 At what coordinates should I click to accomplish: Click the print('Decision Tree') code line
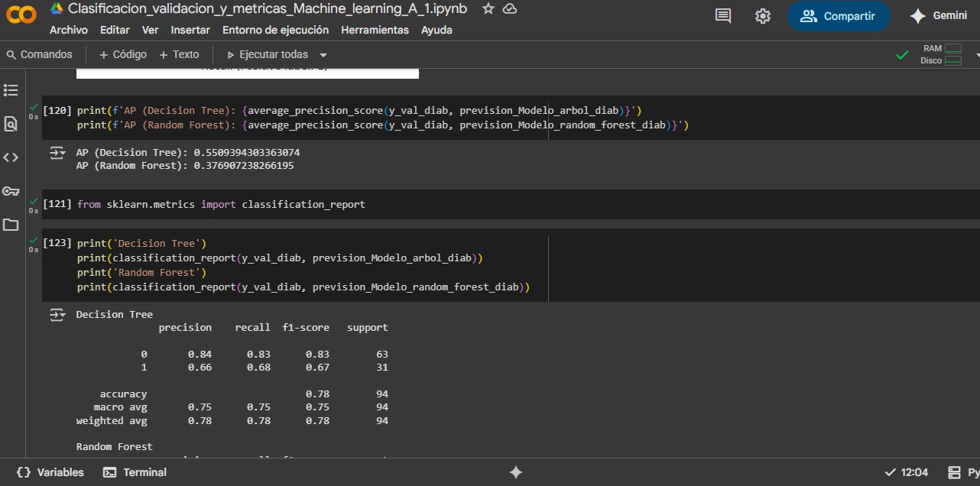click(141, 244)
